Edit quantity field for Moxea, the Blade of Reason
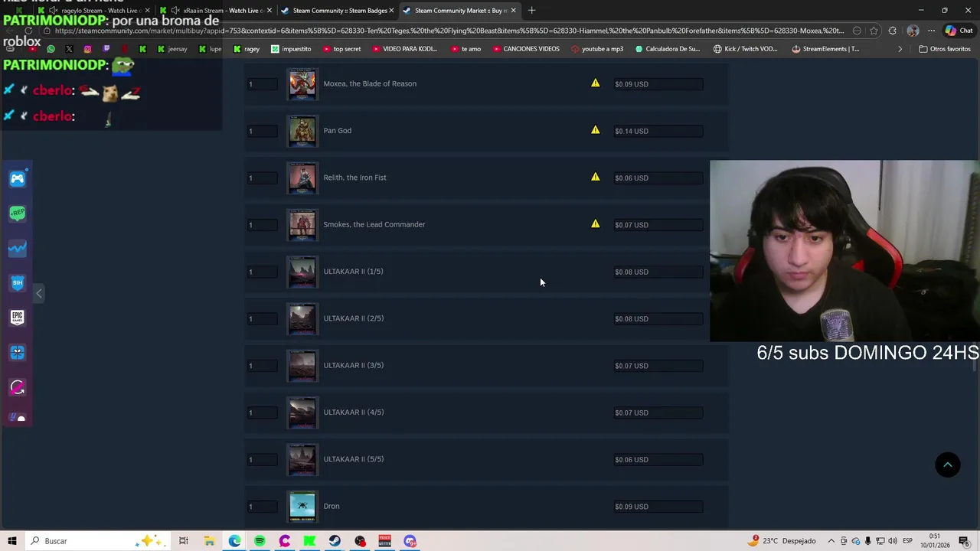Image resolution: width=980 pixels, height=551 pixels. coord(263,84)
